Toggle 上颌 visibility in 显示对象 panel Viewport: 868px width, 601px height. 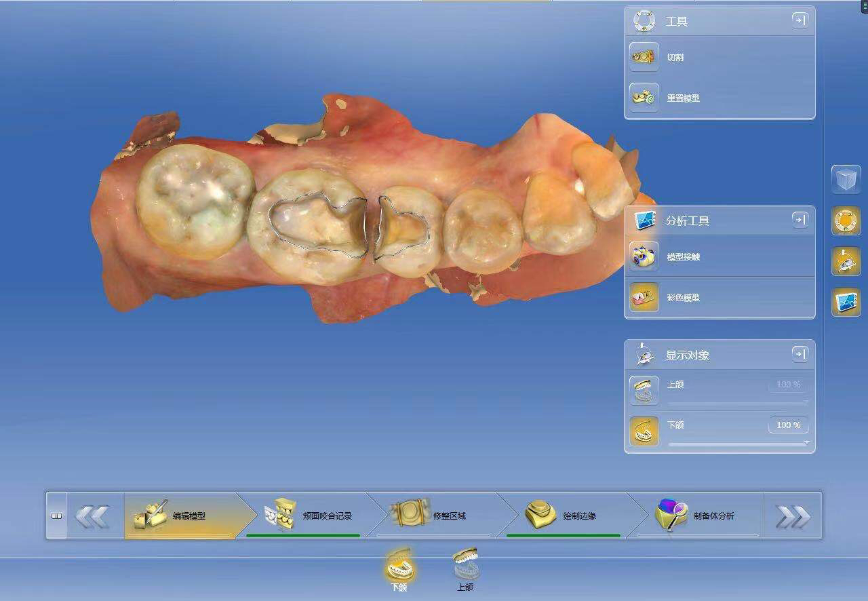point(644,390)
